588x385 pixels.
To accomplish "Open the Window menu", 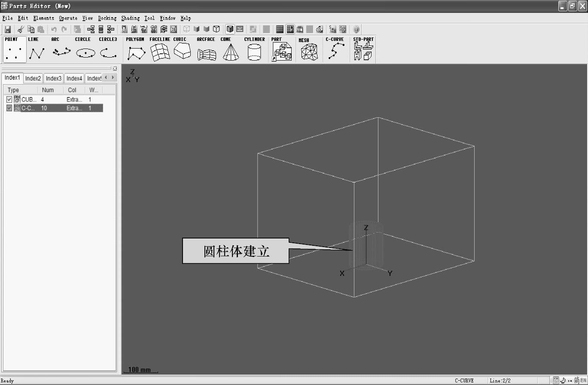I will click(168, 18).
